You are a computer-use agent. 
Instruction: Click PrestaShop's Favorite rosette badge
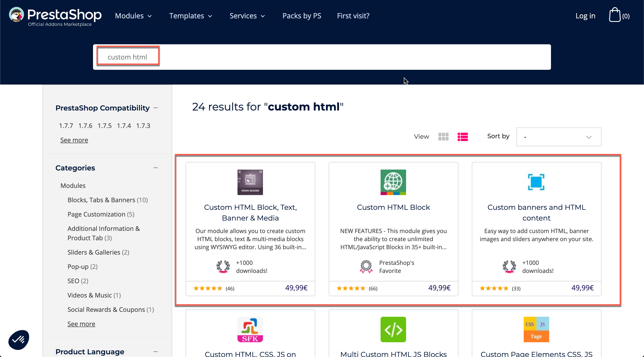366,266
